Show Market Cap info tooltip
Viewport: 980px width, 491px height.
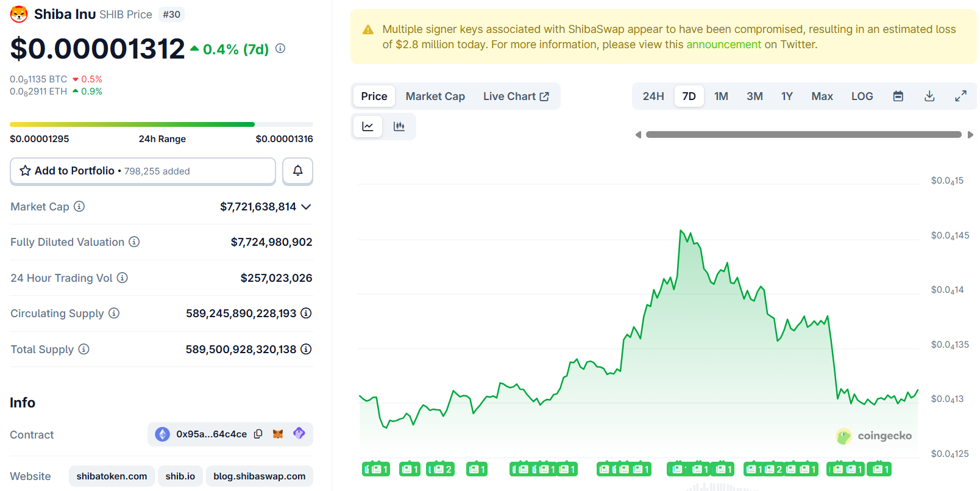[x=79, y=206]
